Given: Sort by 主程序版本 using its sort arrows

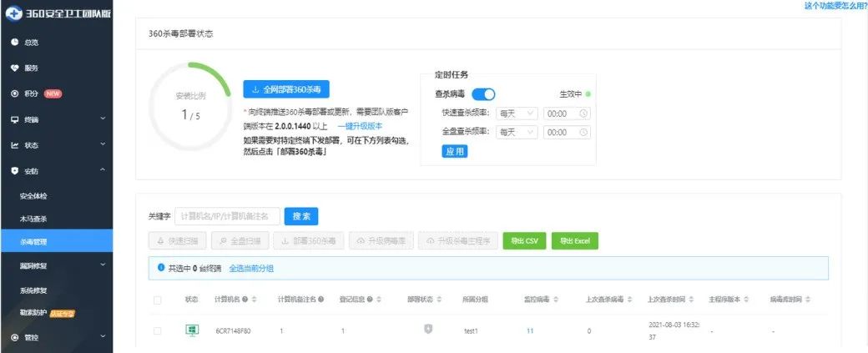Looking at the screenshot, I should tap(746, 300).
